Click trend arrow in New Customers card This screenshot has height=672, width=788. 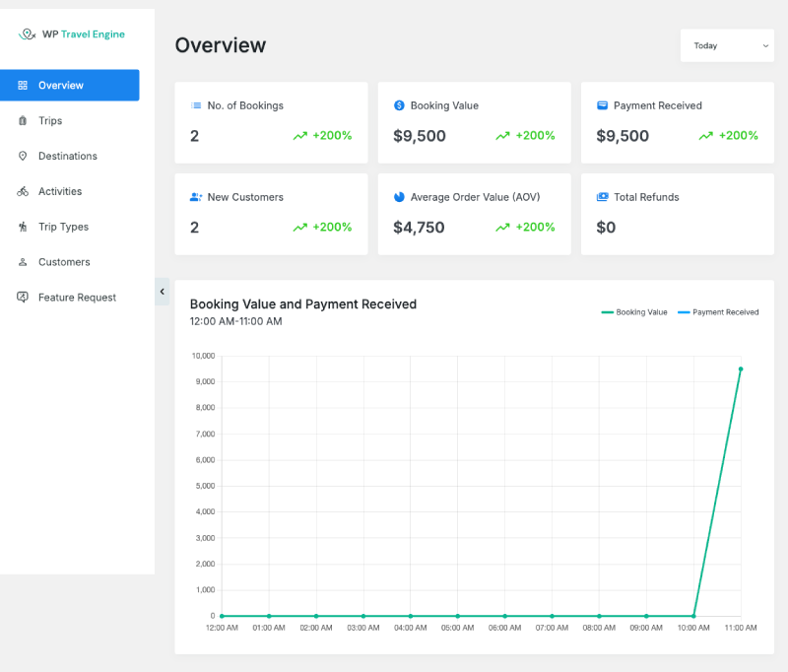tap(300, 228)
